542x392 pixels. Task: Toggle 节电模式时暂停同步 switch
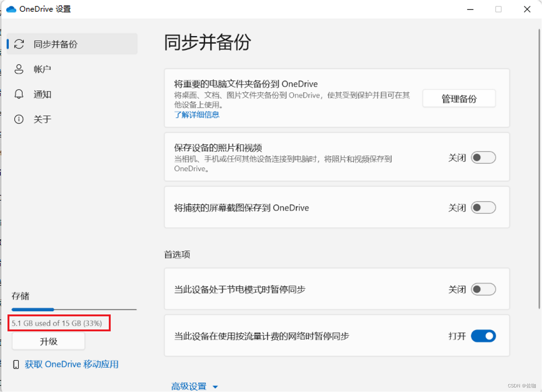coord(483,289)
